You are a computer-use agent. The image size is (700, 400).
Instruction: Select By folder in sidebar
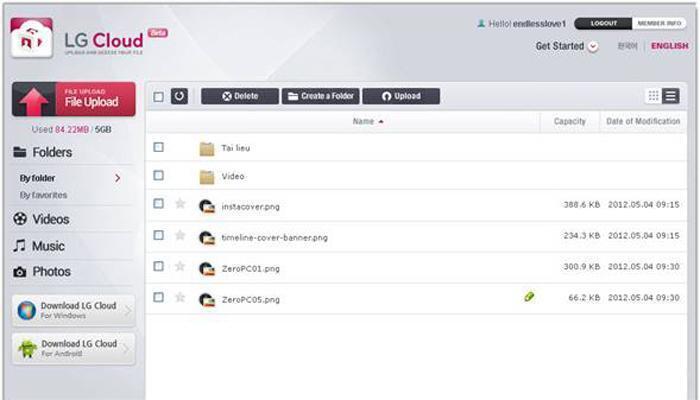coord(38,178)
